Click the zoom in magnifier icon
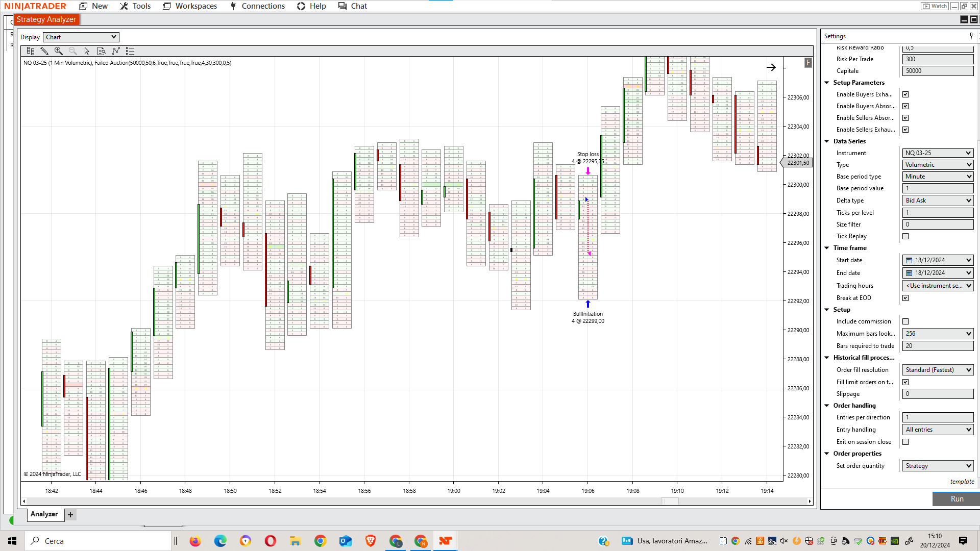The height and width of the screenshot is (551, 980). [x=59, y=51]
